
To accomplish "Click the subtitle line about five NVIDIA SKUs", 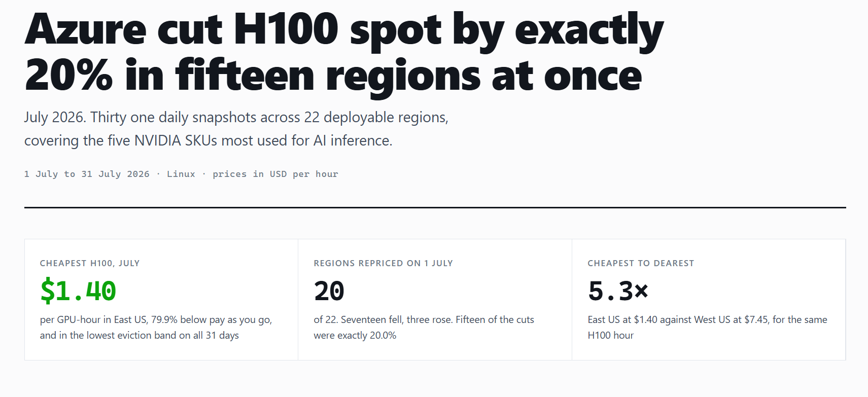I will 208,140.
